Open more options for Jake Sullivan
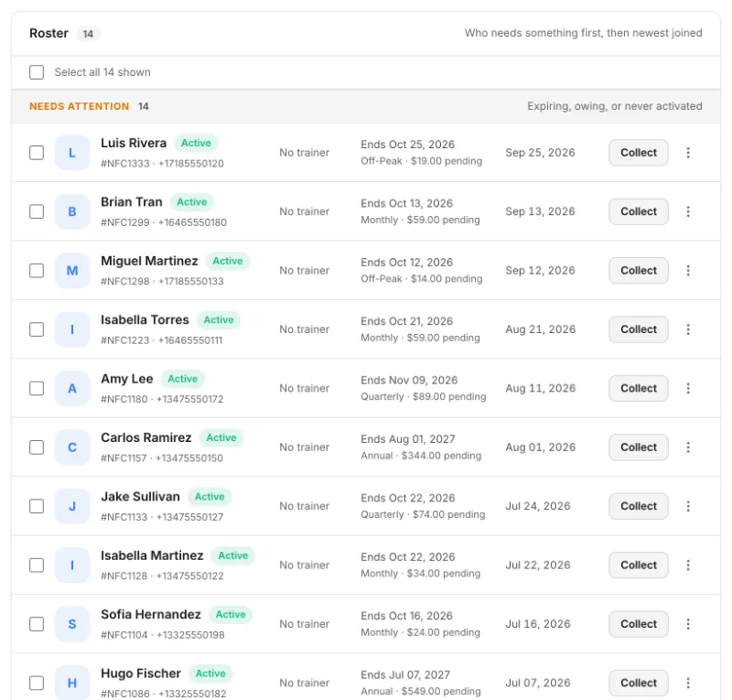This screenshot has height=700, width=732. (688, 506)
